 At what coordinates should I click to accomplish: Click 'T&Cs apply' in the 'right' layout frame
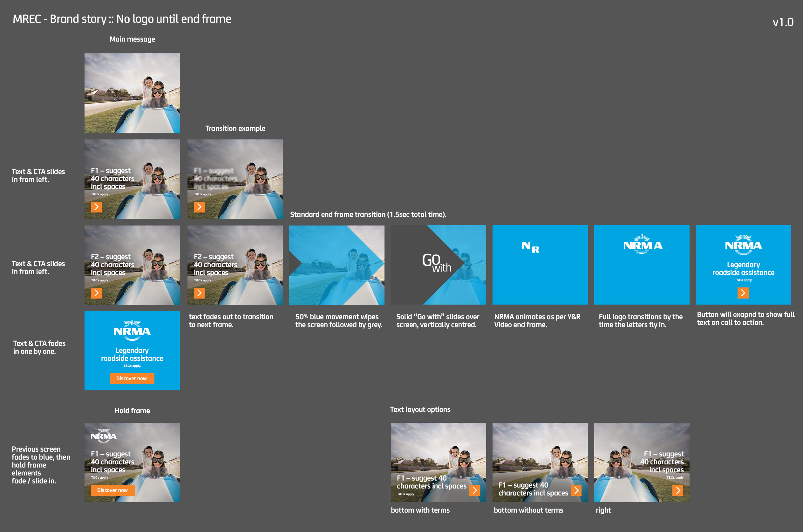675,478
